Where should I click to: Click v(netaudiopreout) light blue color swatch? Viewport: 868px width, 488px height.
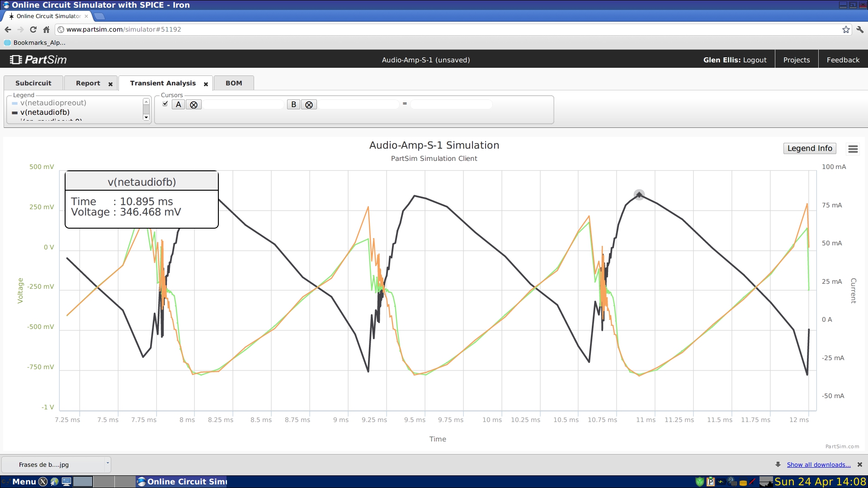tap(14, 103)
